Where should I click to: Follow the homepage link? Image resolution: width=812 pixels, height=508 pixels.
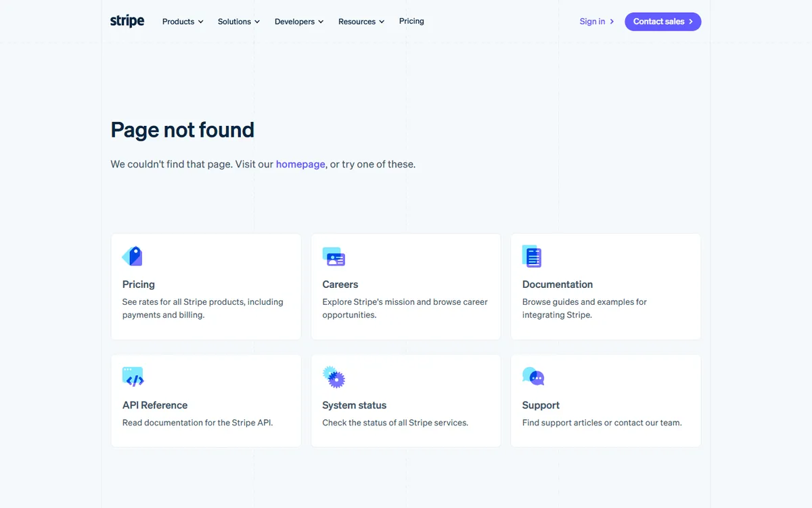[x=300, y=164]
